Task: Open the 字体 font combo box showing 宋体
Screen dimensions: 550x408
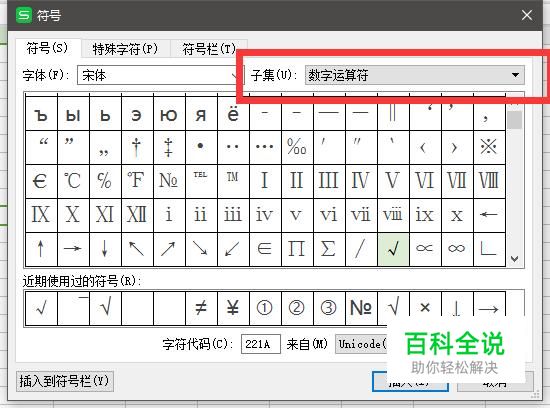Action: [161, 75]
